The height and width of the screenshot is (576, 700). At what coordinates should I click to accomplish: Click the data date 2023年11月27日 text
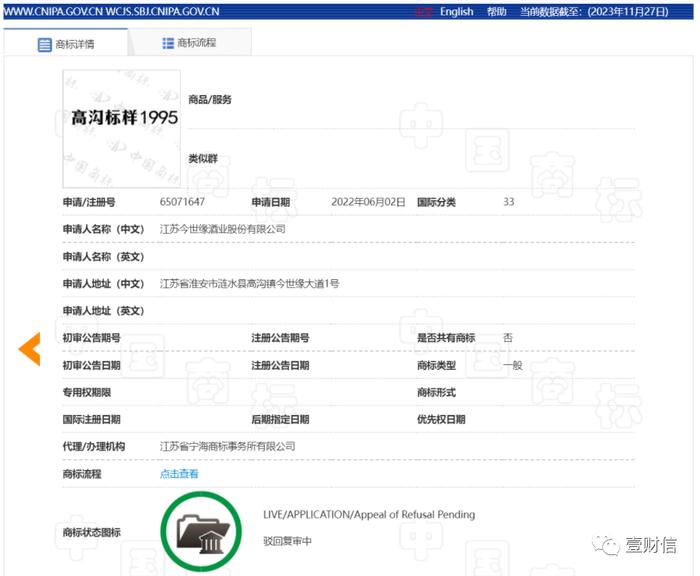pyautogui.click(x=628, y=12)
